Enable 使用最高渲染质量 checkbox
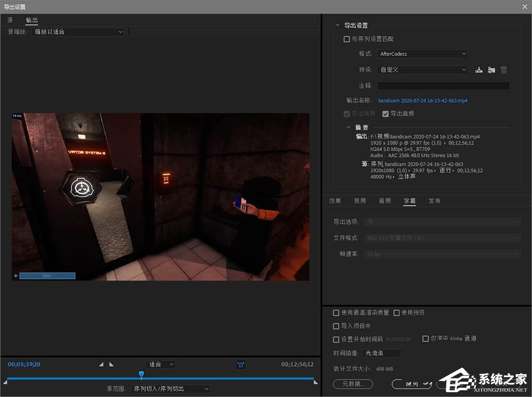532x397 pixels. pyautogui.click(x=336, y=313)
